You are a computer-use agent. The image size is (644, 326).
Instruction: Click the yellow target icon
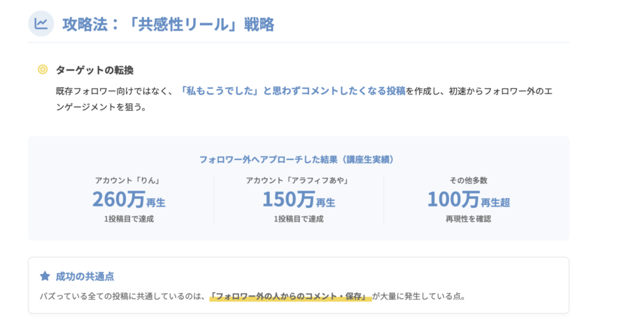click(x=43, y=70)
